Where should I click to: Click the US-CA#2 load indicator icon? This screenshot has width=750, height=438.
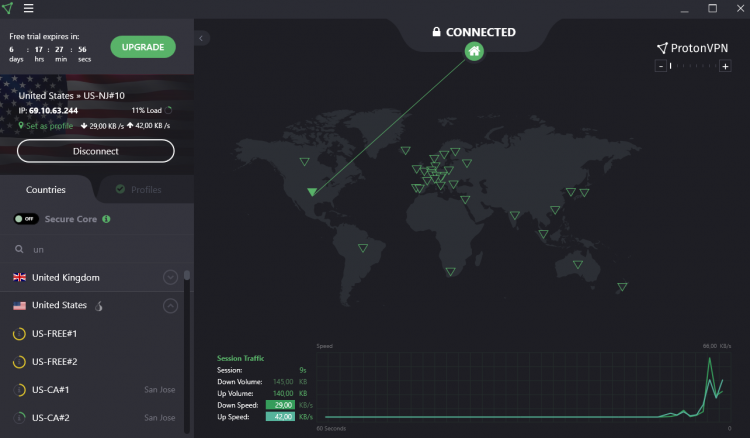(x=19, y=418)
